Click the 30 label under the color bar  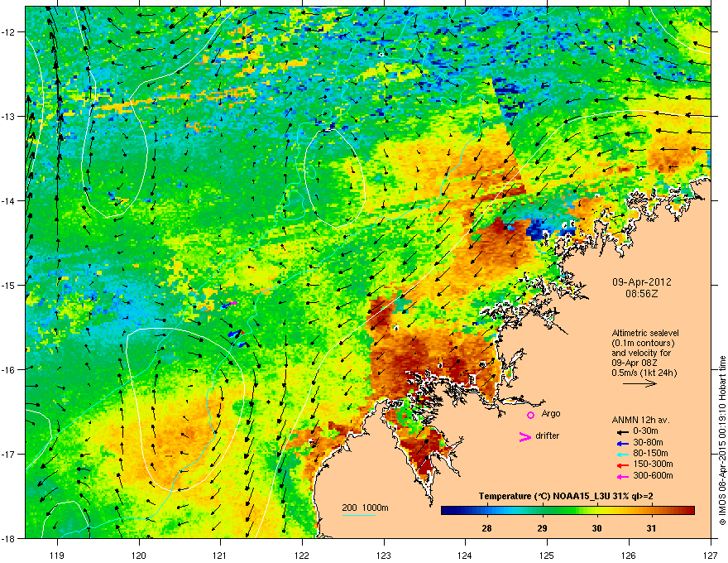click(596, 528)
